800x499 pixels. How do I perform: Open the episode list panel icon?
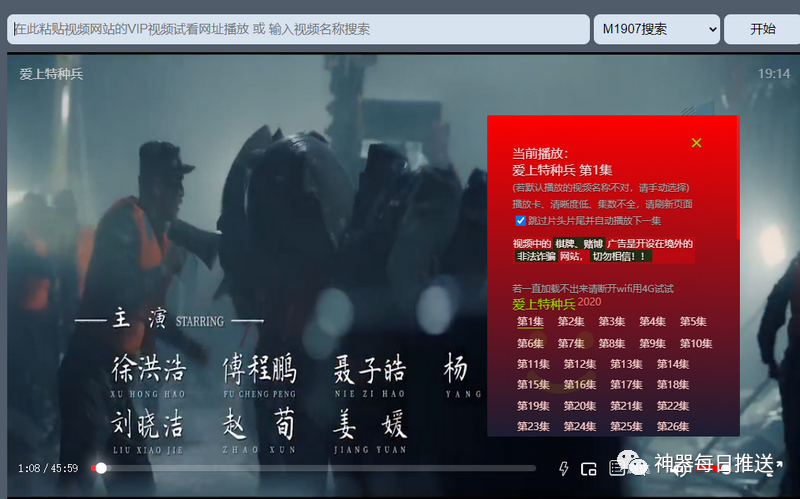pos(617,468)
